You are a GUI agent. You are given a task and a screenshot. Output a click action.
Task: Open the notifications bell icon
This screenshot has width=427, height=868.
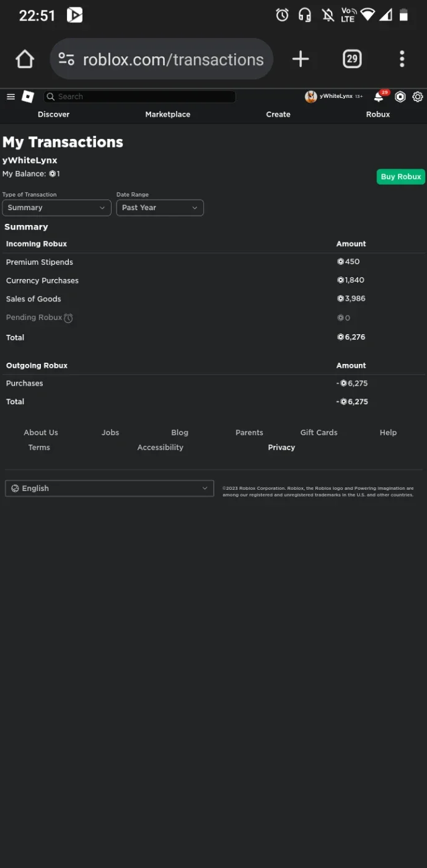[x=379, y=97]
